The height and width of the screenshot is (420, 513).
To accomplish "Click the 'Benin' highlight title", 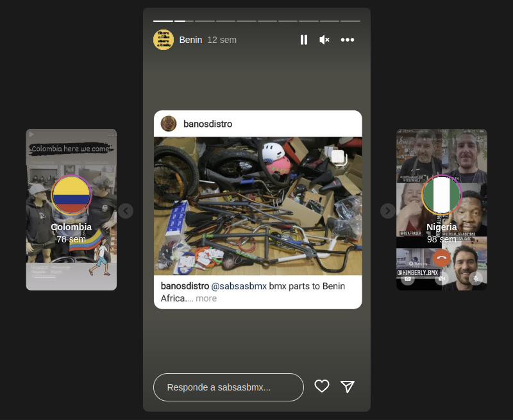I will [x=190, y=40].
